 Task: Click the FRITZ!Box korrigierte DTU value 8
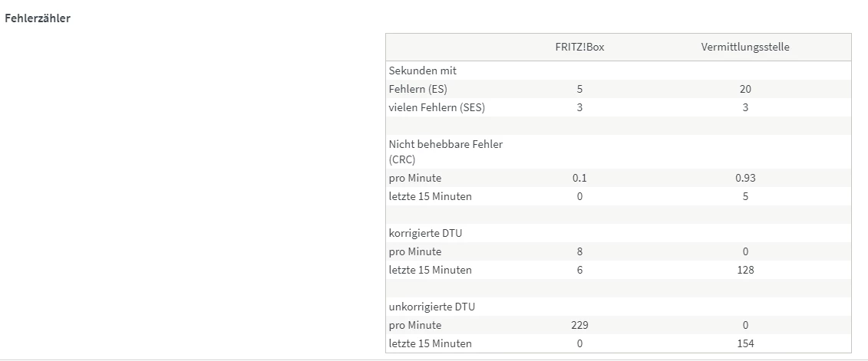(x=579, y=251)
